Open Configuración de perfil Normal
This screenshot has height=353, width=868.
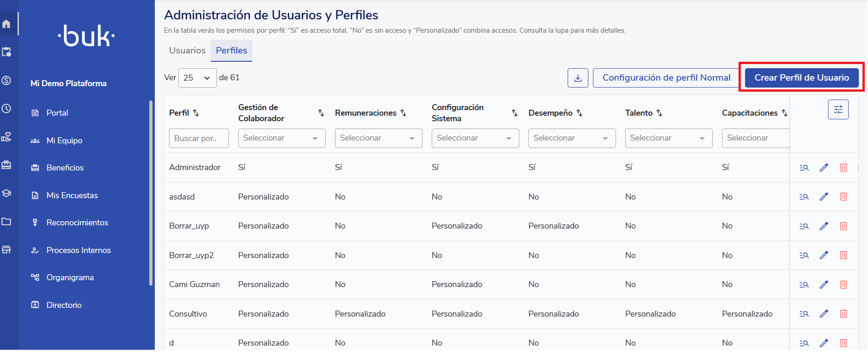tap(666, 78)
